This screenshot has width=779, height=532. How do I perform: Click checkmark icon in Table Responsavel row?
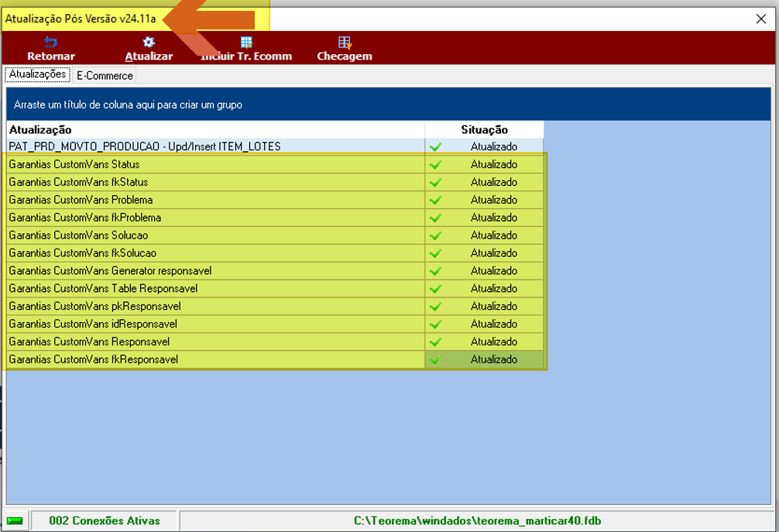coord(436,289)
